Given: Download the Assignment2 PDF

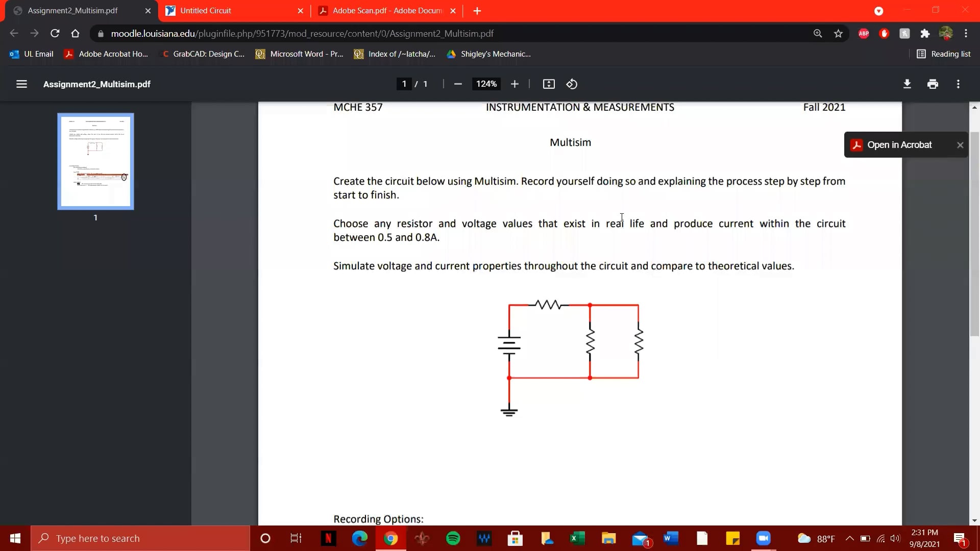Looking at the screenshot, I should [907, 84].
